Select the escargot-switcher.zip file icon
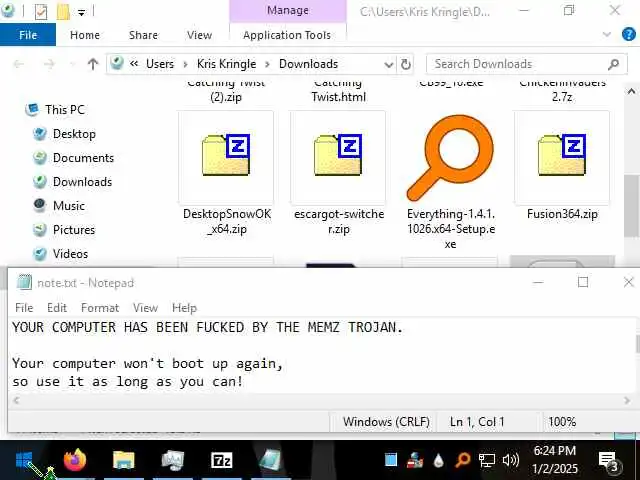Viewport: 640px width, 480px height. point(338,156)
